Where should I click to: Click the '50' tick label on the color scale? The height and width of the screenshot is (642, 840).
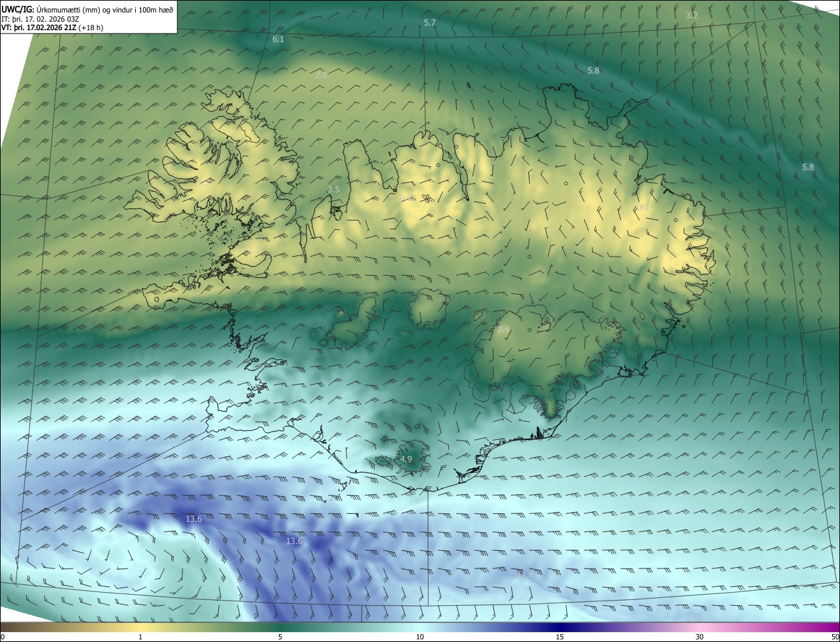(835, 637)
